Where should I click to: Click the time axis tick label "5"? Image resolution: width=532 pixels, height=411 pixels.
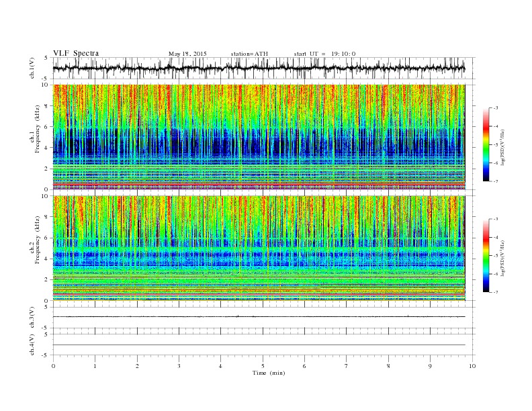click(263, 366)
